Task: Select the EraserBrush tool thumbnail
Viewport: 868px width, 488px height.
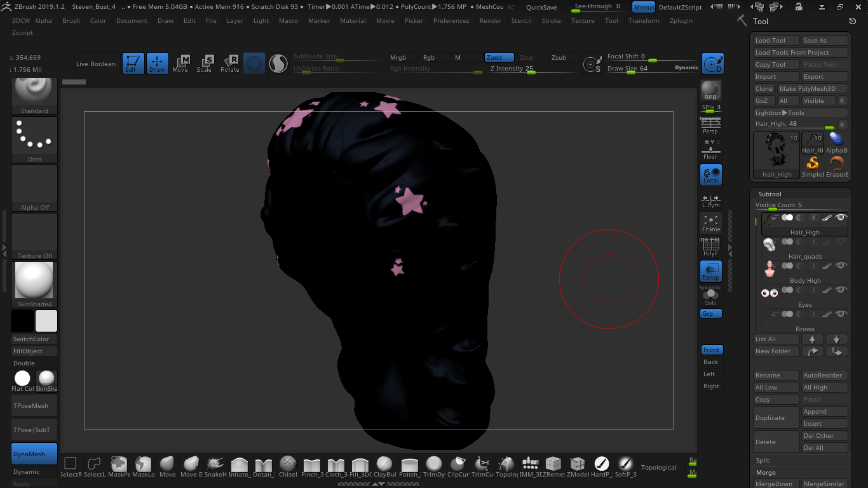Action: click(x=837, y=166)
